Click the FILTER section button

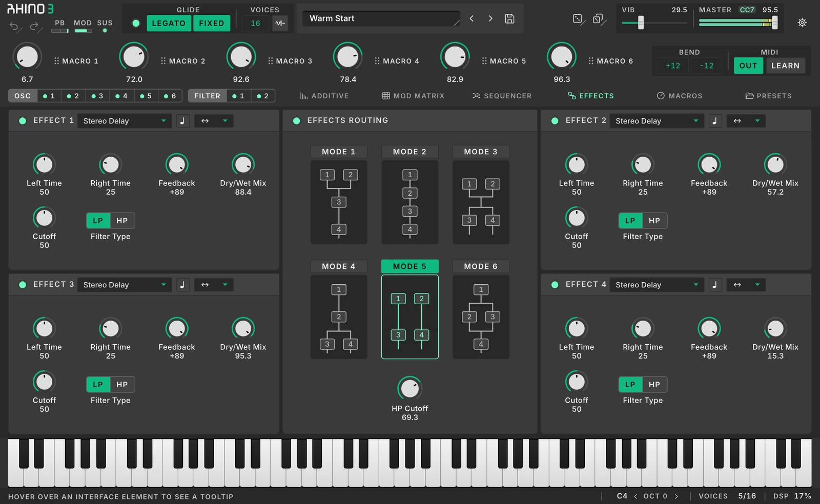tap(208, 96)
